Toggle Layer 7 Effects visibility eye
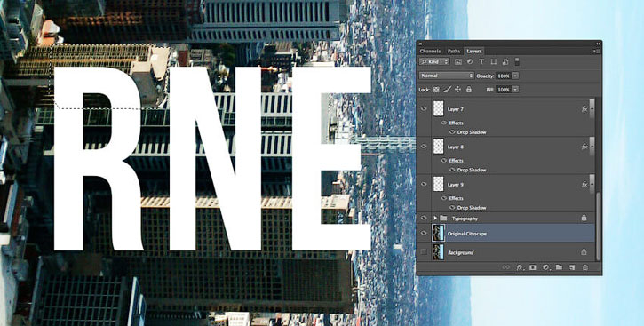The height and width of the screenshot is (326, 644). 444,123
